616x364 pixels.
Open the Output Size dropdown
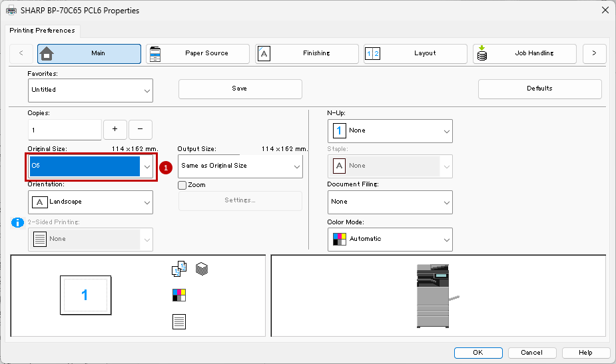coord(240,166)
